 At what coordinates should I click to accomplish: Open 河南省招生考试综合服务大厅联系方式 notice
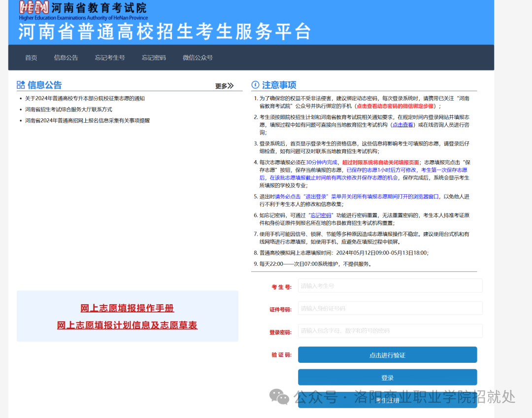pos(68,109)
